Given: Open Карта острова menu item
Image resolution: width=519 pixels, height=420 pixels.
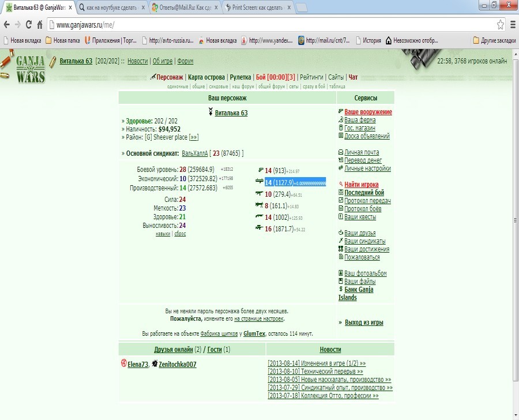Looking at the screenshot, I should tap(206, 77).
